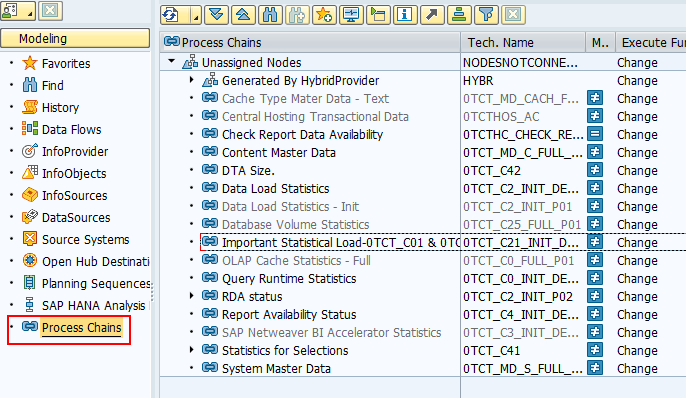Open the user-settings dropdown above Modeling
This screenshot has width=686, height=398.
pos(18,11)
